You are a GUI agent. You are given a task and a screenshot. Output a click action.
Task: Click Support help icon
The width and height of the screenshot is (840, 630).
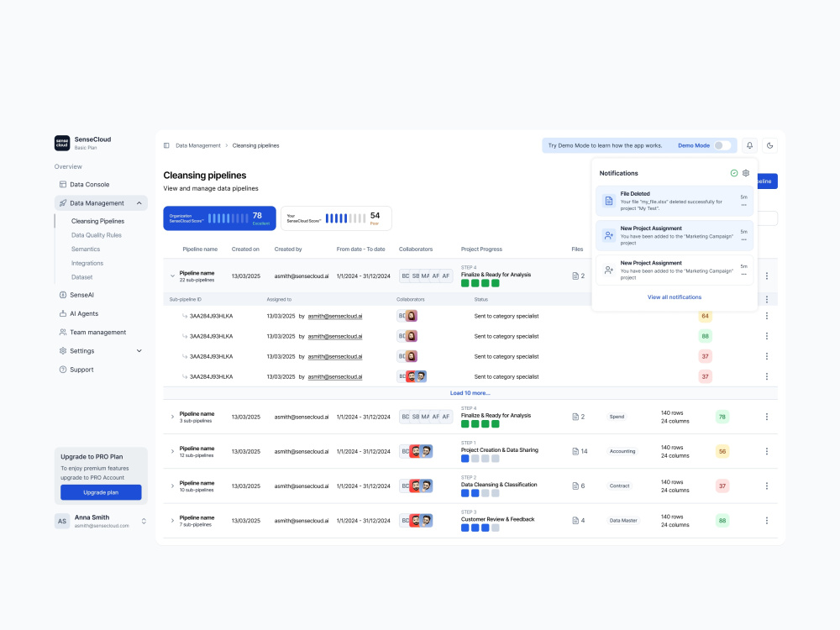coord(63,370)
